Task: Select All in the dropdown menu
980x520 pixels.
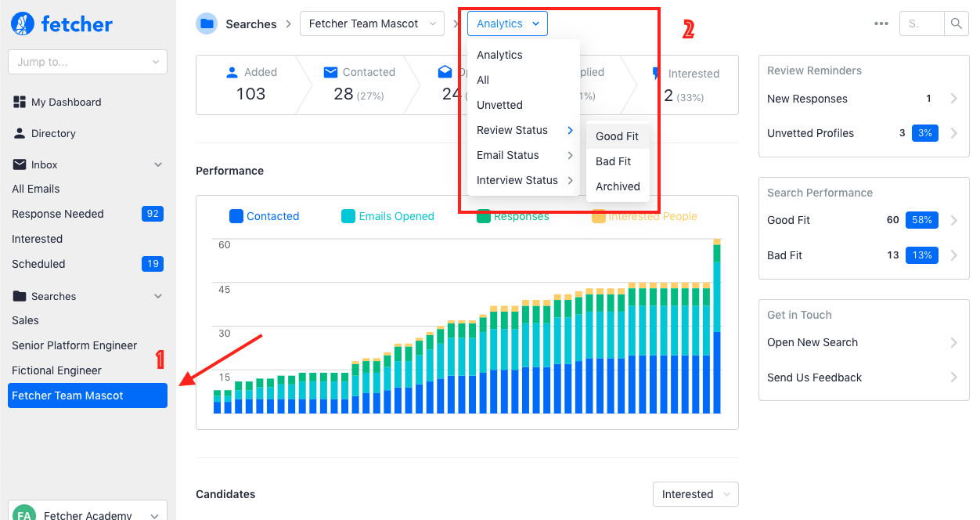Action: [524, 80]
